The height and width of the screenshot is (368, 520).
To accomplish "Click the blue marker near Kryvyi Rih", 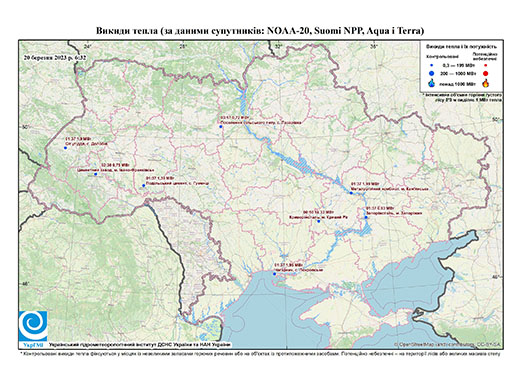I will tap(318, 221).
